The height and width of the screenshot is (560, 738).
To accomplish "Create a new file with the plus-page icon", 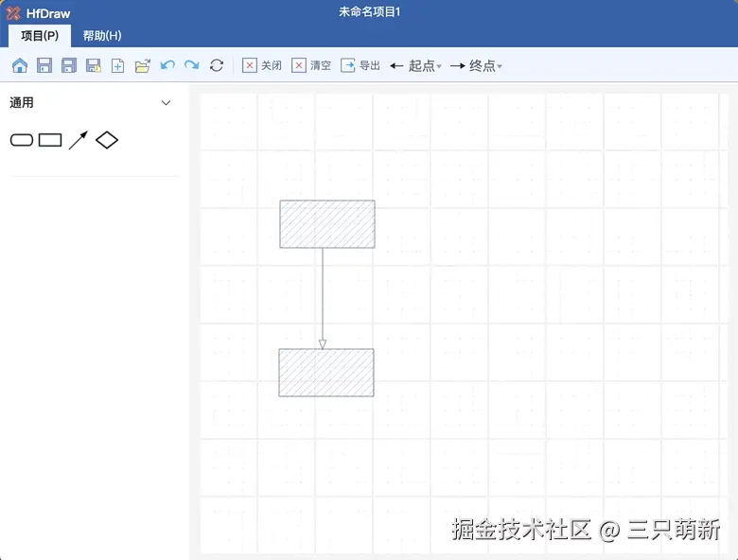I will pos(117,65).
